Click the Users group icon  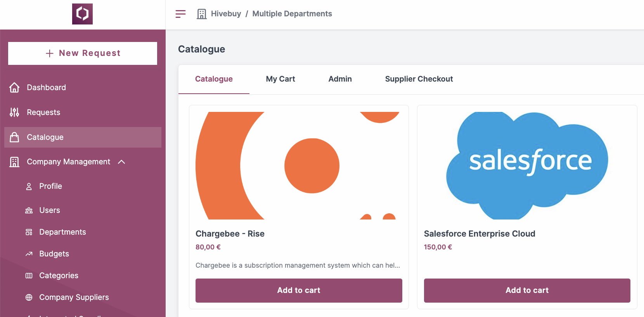click(29, 211)
